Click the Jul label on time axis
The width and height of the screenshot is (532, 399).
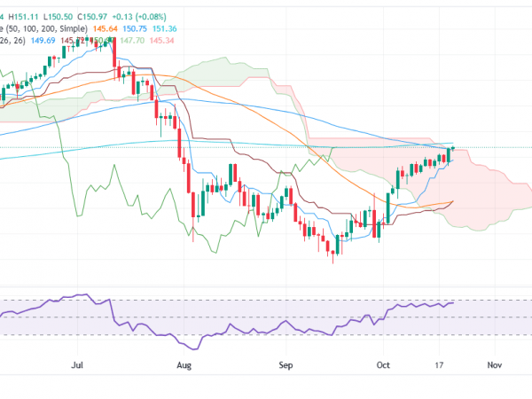tap(77, 364)
